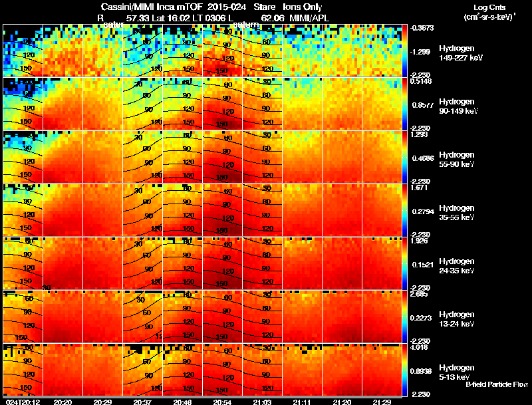Click the 'Log Cnts' colorbar heading
This screenshot has height=405, width=532.
pyautogui.click(x=489, y=7)
